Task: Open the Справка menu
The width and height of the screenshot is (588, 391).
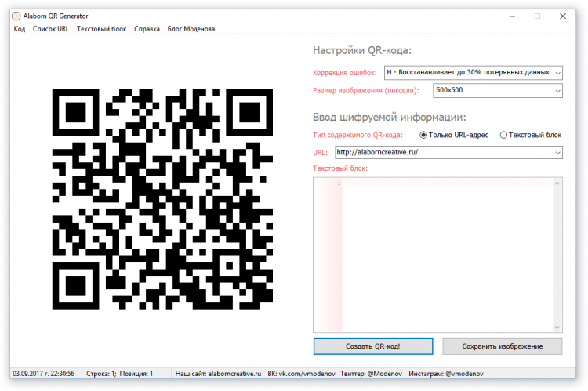Action: pos(147,29)
